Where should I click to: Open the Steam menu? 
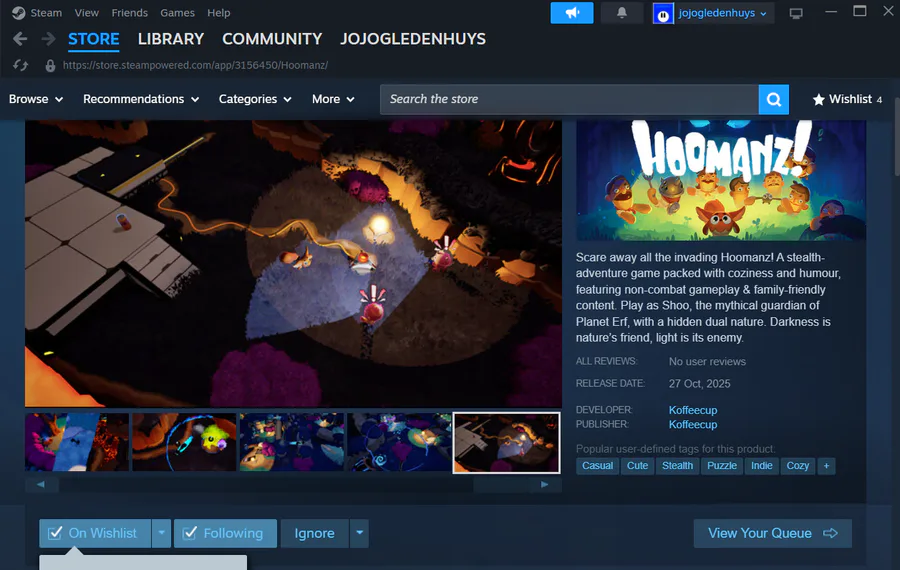[46, 13]
